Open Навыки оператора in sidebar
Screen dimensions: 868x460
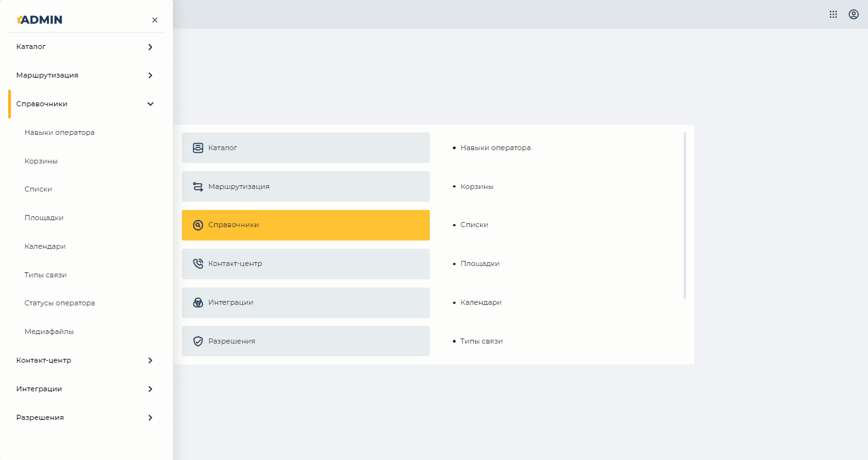tap(60, 132)
